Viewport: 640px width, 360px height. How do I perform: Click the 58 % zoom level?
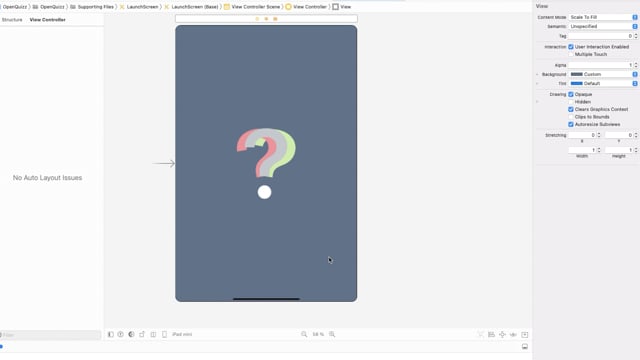tap(318, 334)
